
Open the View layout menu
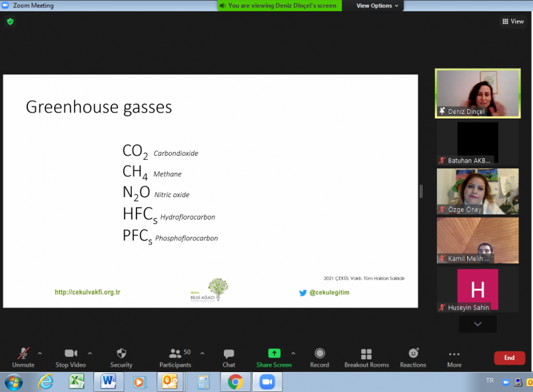pyautogui.click(x=512, y=21)
